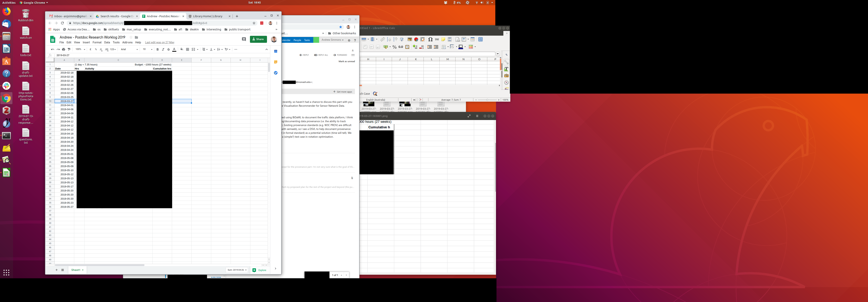Star the Postdoc Research Worklog document

pyautogui.click(x=131, y=37)
